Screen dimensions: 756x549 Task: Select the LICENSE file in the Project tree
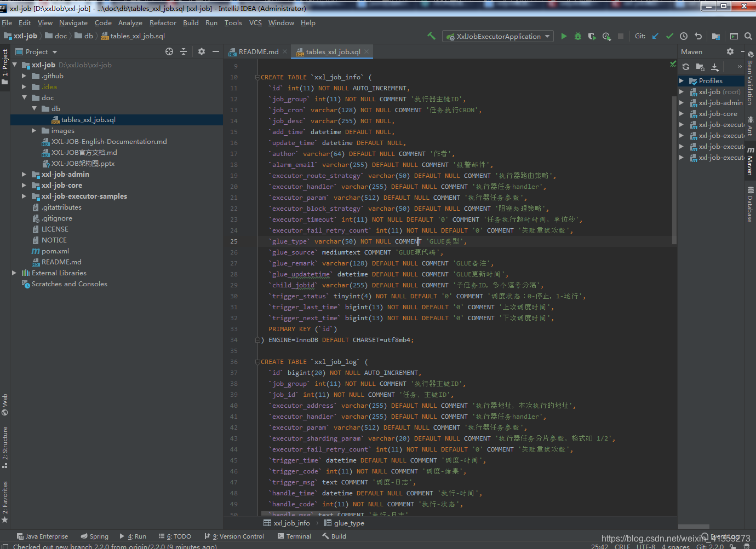tap(55, 229)
